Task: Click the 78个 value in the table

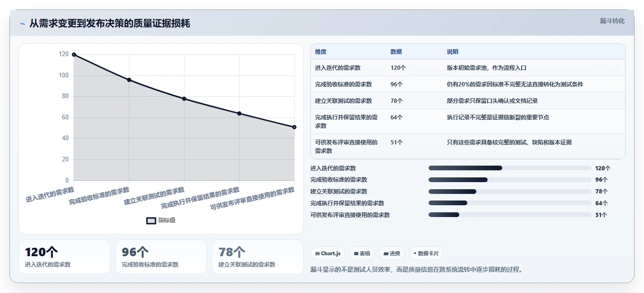Action: 397,101
